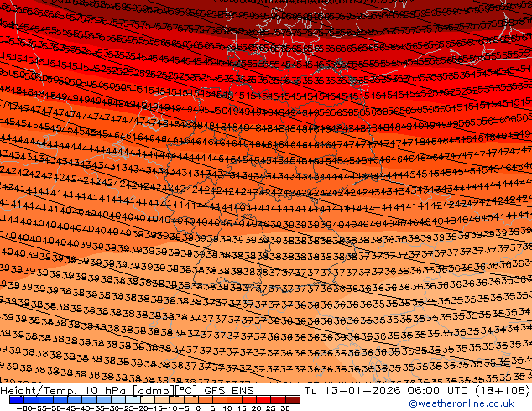Select the legend swatch between 0 and 5
The width and height of the screenshot is (532, 411).
[206, 400]
